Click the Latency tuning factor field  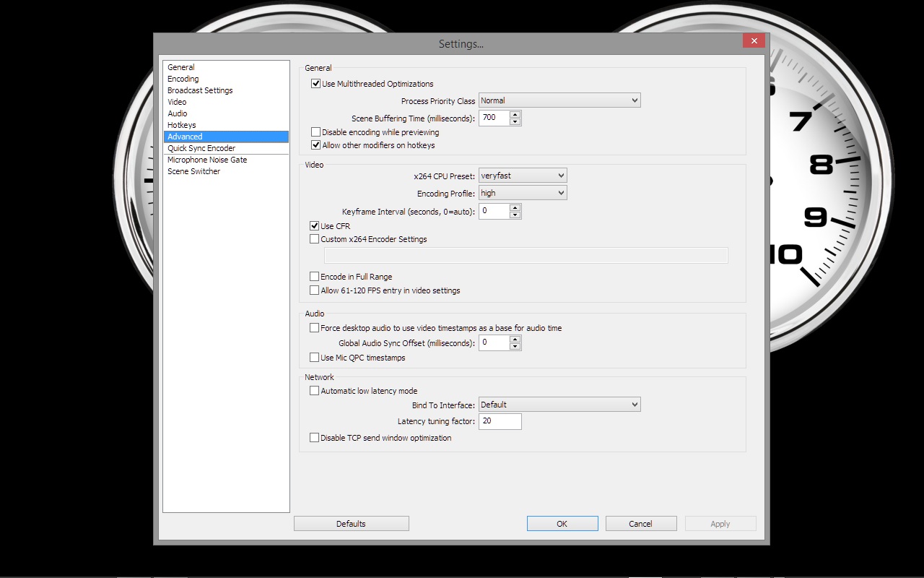[x=500, y=421]
